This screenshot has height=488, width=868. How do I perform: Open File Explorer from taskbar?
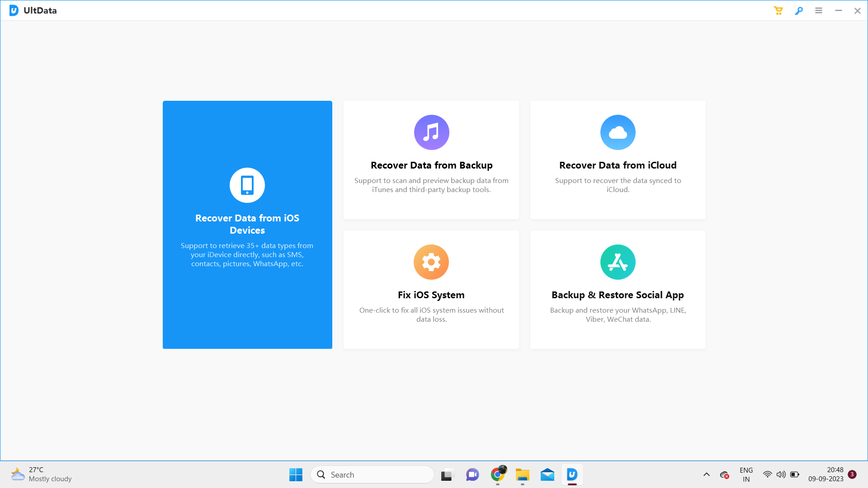click(522, 475)
